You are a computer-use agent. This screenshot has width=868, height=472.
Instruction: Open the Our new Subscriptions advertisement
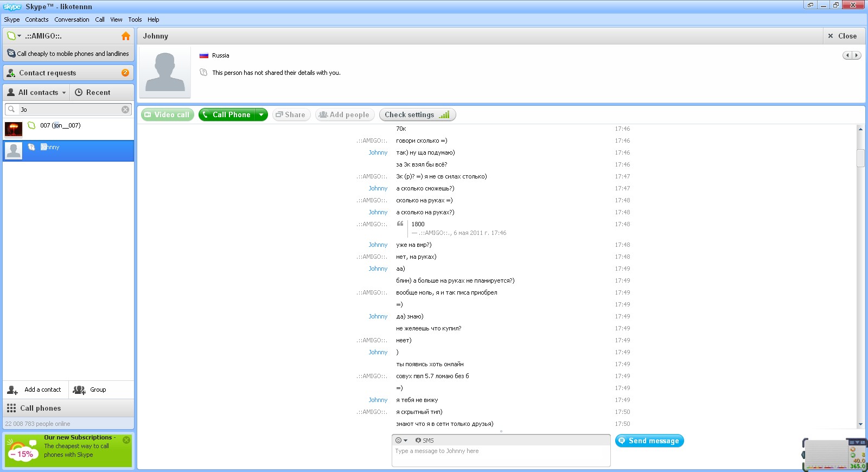coord(68,450)
